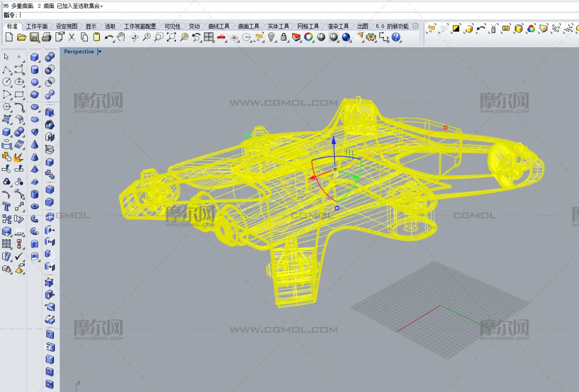This screenshot has height=392, width=579.
Task: Open toolbar options gear after 5.0 的新功能
Action: point(415,26)
